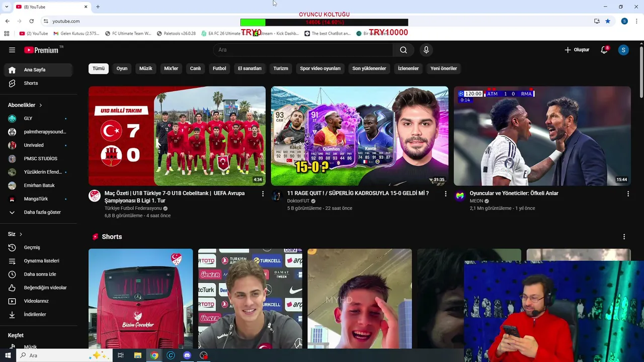Select Son yüklenenler chip
Image resolution: width=644 pixels, height=362 pixels.
tap(369, 68)
